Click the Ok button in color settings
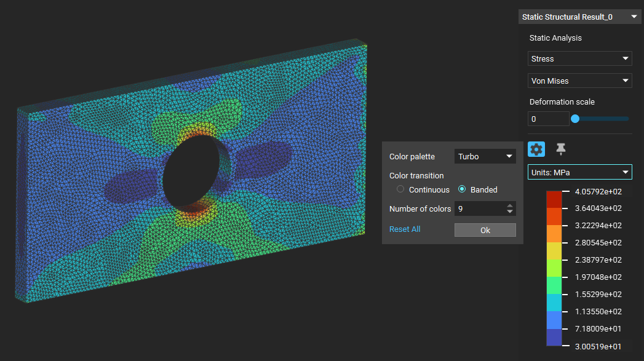 point(485,231)
